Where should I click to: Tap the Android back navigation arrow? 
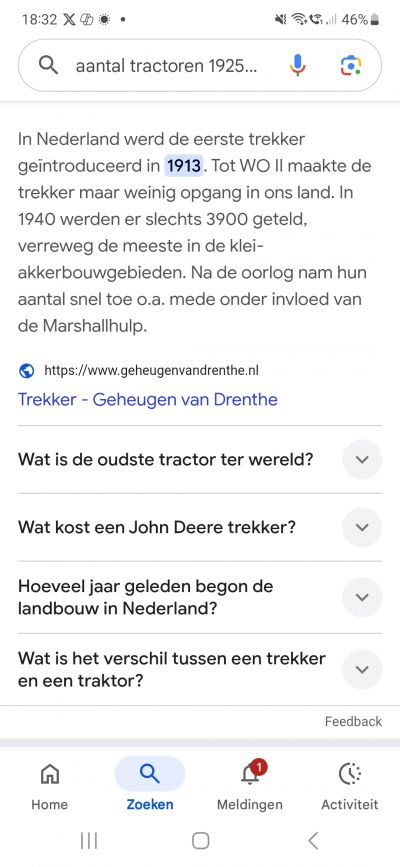tap(313, 841)
